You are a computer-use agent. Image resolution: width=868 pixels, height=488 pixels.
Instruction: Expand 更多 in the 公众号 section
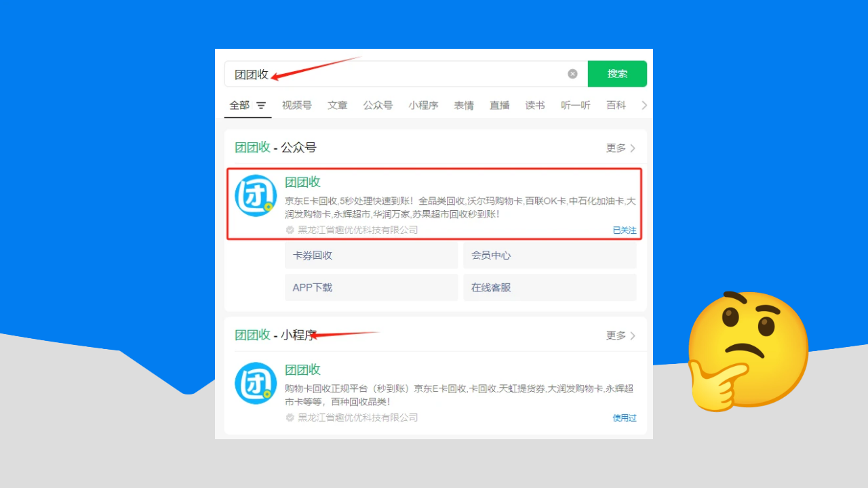pyautogui.click(x=620, y=148)
